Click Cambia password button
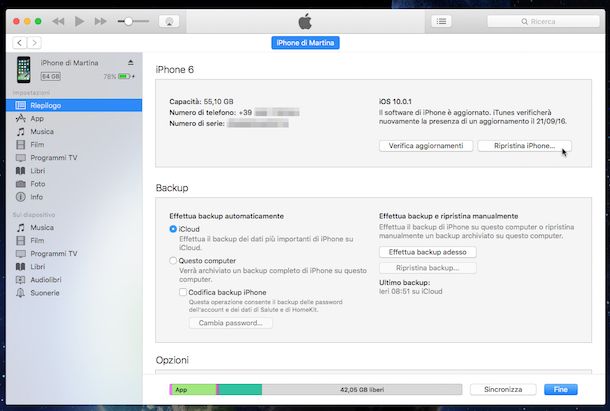Image resolution: width=610 pixels, height=411 pixels. [231, 323]
